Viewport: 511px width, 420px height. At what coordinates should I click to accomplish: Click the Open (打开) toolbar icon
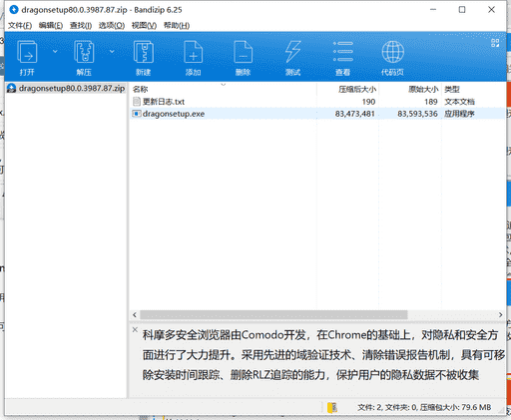point(27,52)
